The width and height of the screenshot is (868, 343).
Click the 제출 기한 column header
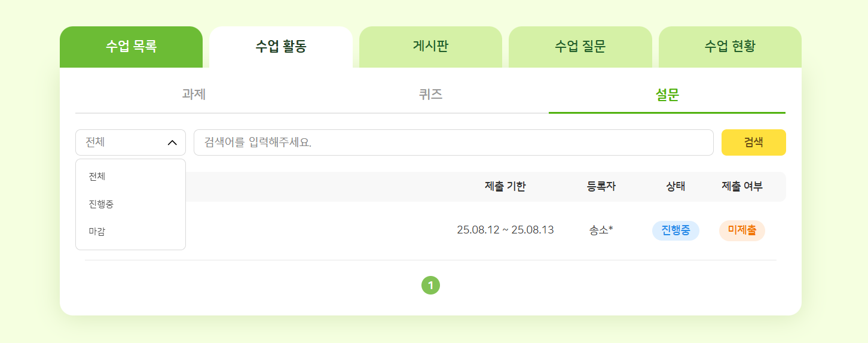(505, 186)
